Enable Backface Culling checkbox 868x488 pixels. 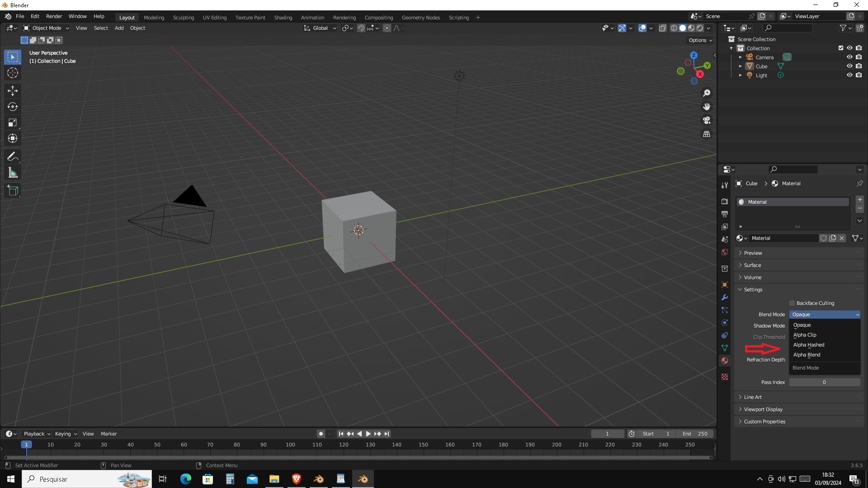pos(792,303)
